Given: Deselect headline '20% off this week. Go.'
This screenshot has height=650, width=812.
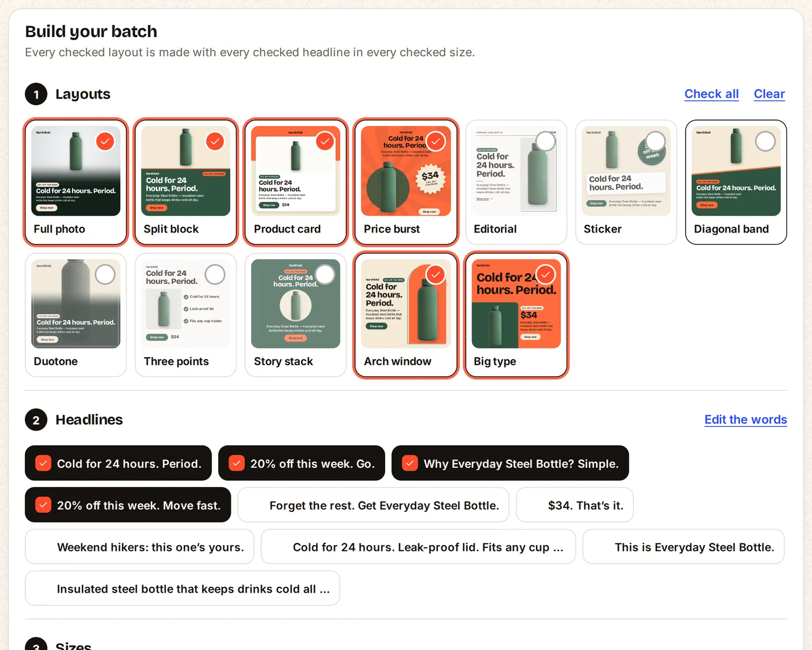Looking at the screenshot, I should [x=302, y=463].
